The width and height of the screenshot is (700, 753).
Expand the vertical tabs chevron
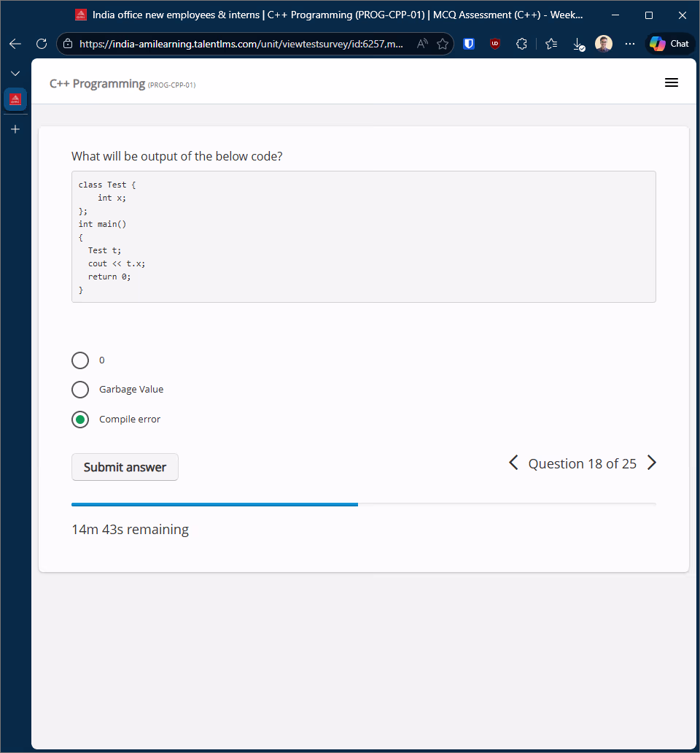coord(15,74)
